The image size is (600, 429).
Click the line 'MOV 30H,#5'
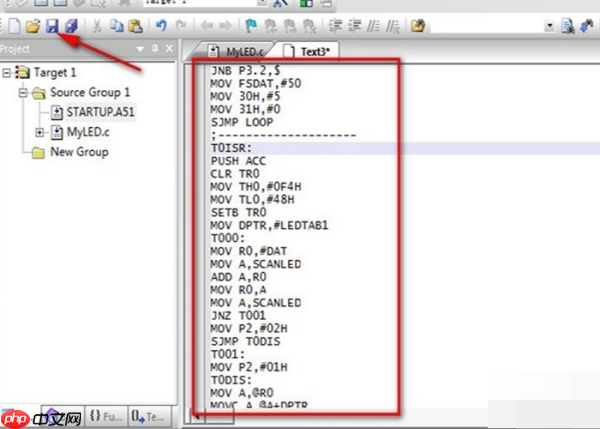point(245,96)
